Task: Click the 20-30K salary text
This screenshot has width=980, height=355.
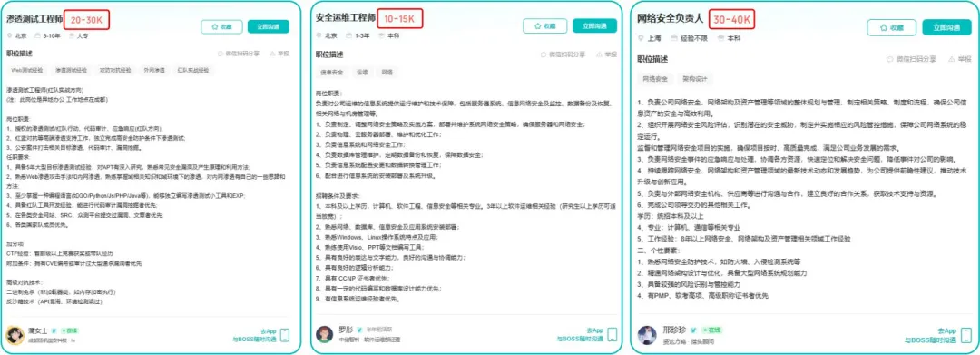Action: pos(87,20)
